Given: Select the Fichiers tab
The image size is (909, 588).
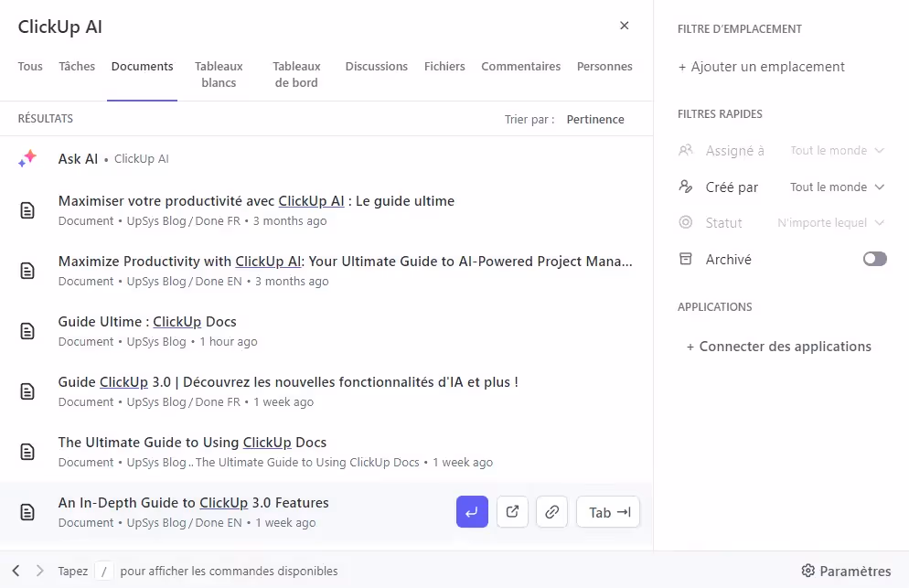Looking at the screenshot, I should 444,67.
